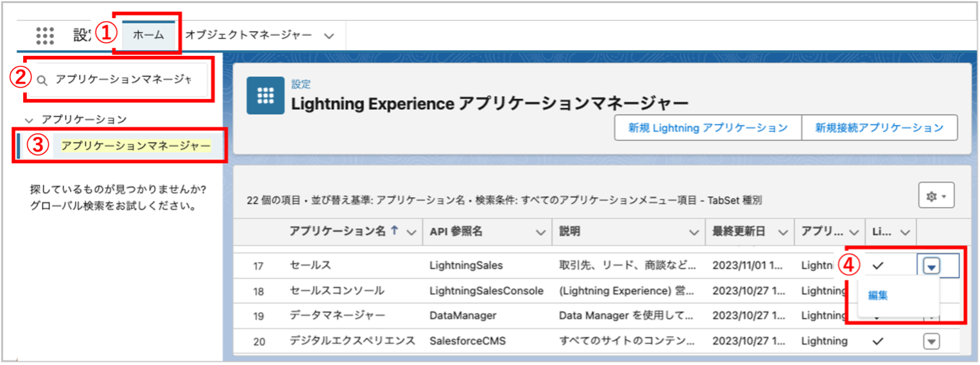Click the app manager grid icon in header

265,96
